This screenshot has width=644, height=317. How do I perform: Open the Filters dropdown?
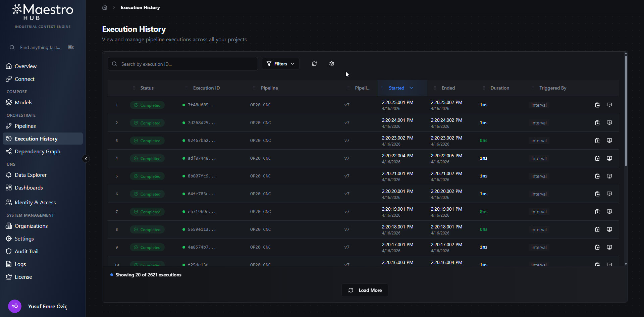coord(281,64)
